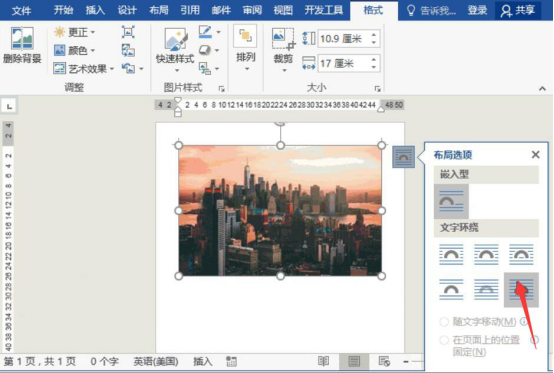Switch to the Home (开始) tab
This screenshot has height=373, width=554.
coord(64,10)
